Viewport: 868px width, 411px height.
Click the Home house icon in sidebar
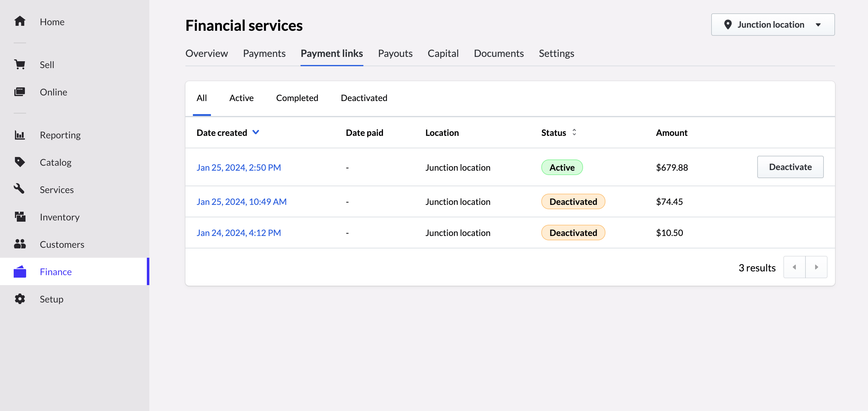click(x=20, y=21)
